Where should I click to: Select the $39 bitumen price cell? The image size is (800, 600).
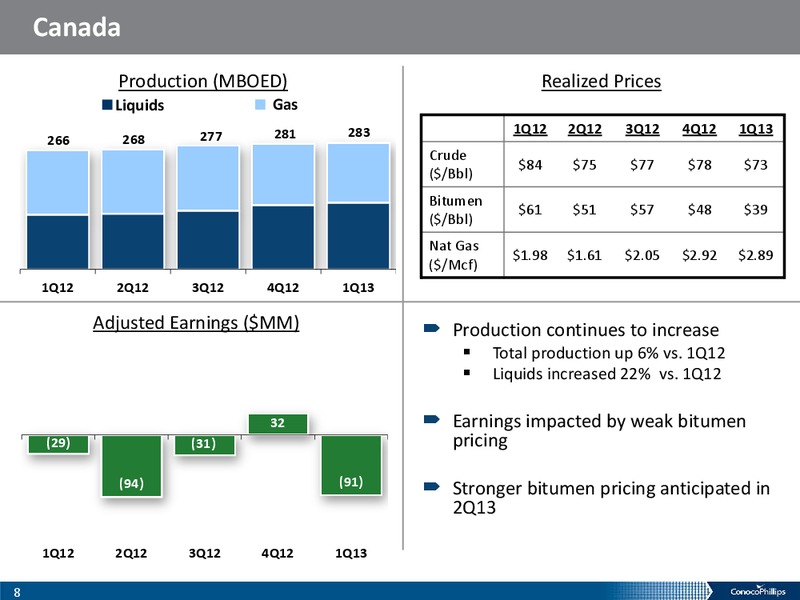point(756,210)
